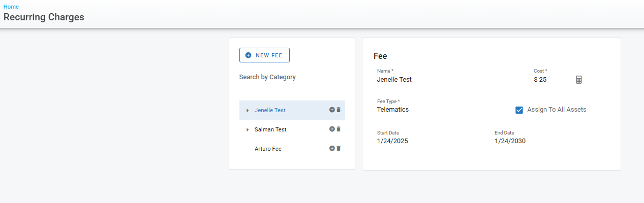Expand the Salman Test tree item
The height and width of the screenshot is (203, 644).
point(248,130)
